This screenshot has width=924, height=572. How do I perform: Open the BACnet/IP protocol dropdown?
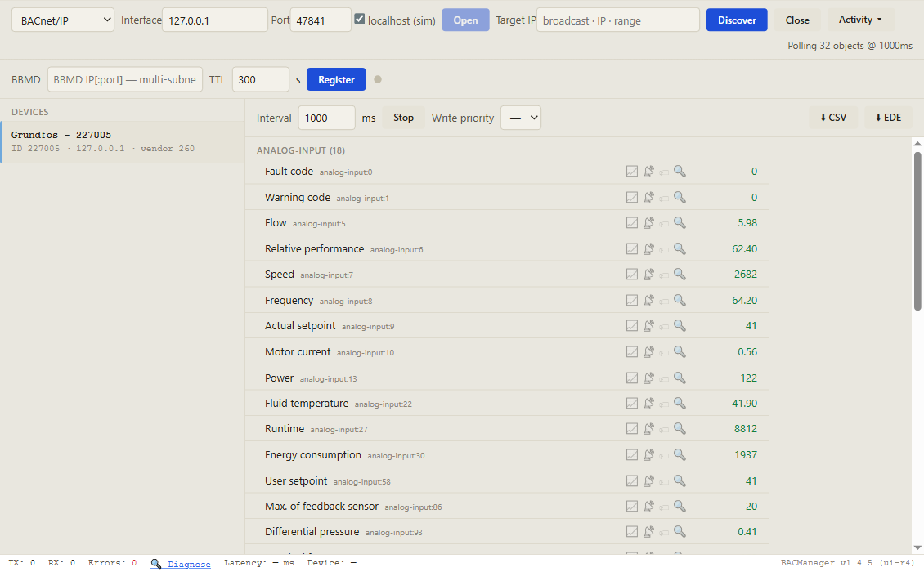[62, 20]
